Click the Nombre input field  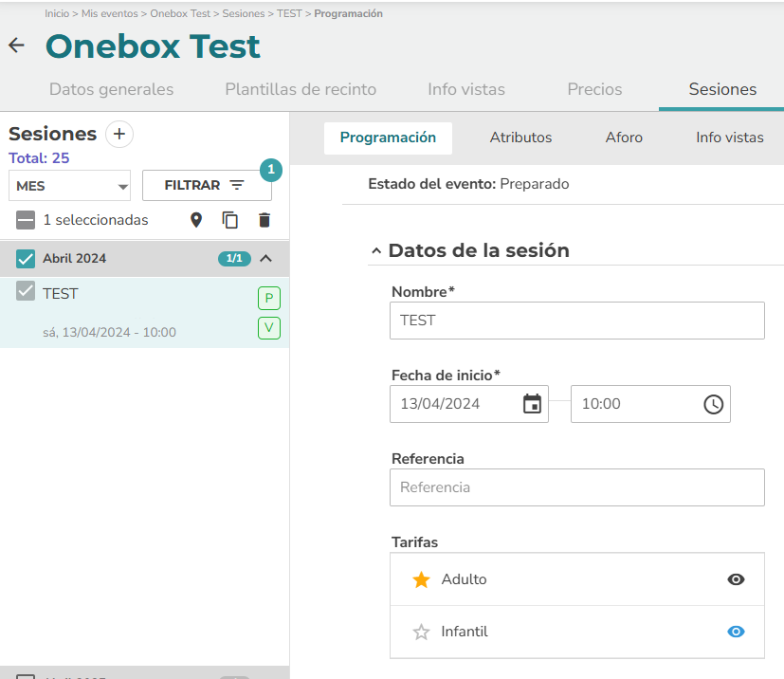[577, 321]
